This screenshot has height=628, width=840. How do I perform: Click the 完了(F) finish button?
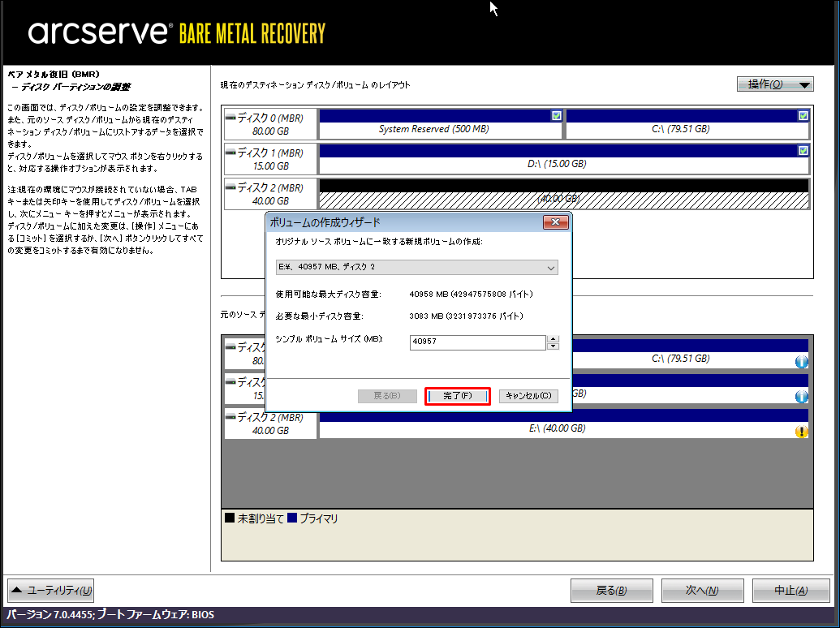tap(458, 396)
